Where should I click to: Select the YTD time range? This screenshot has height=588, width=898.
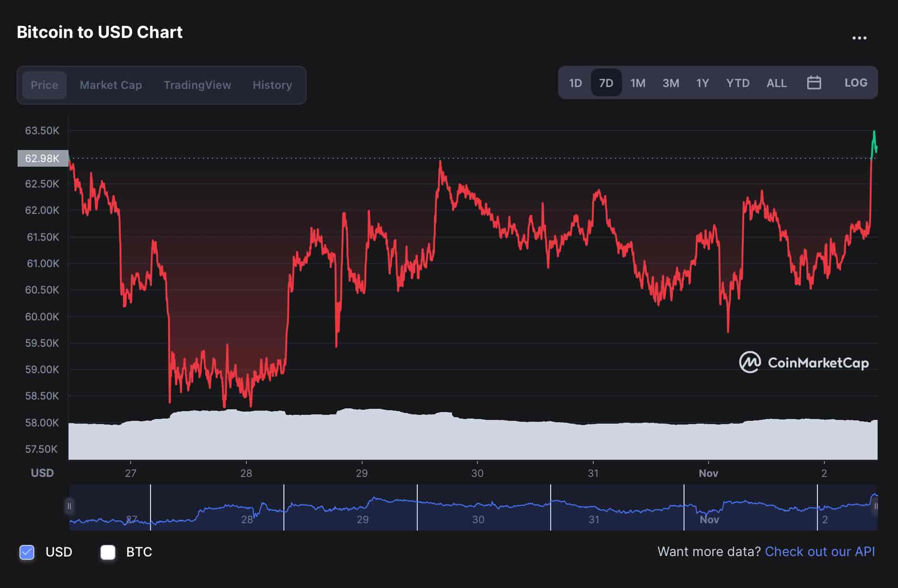(738, 83)
